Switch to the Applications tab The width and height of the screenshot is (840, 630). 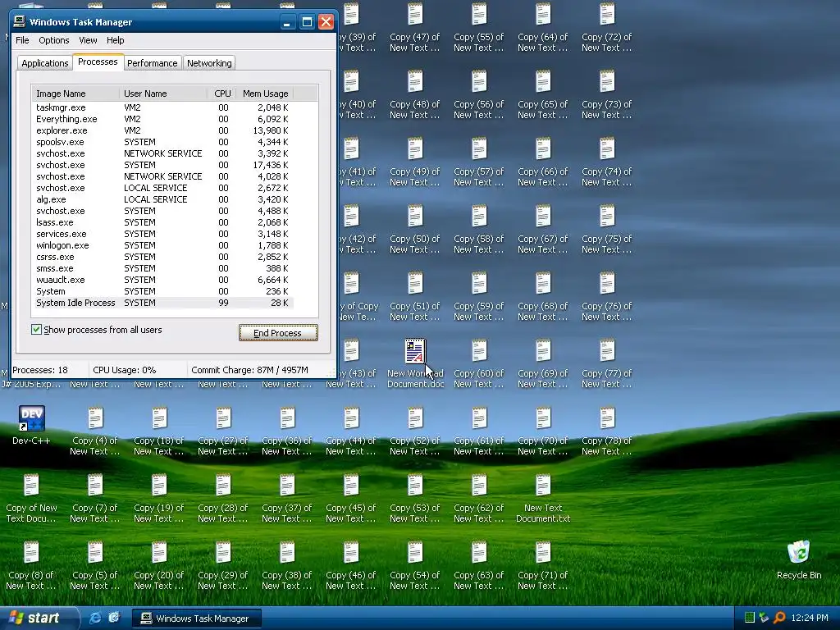click(x=45, y=63)
